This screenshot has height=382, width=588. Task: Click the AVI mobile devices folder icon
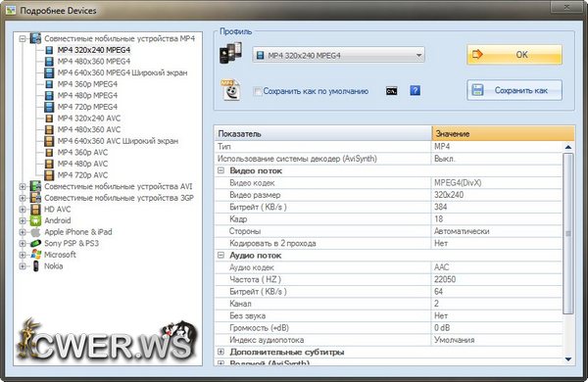(x=35, y=186)
